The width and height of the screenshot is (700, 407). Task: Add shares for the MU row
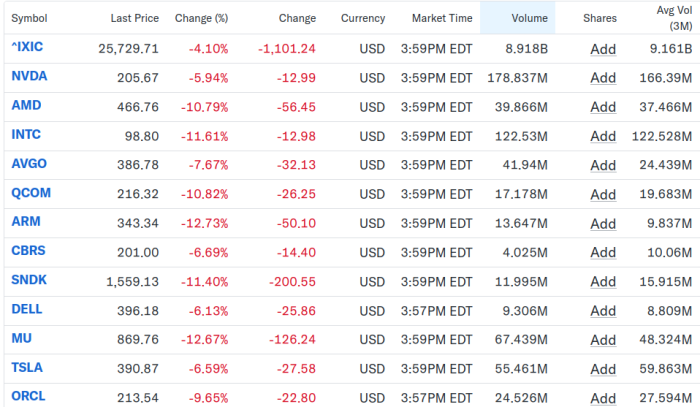603,340
